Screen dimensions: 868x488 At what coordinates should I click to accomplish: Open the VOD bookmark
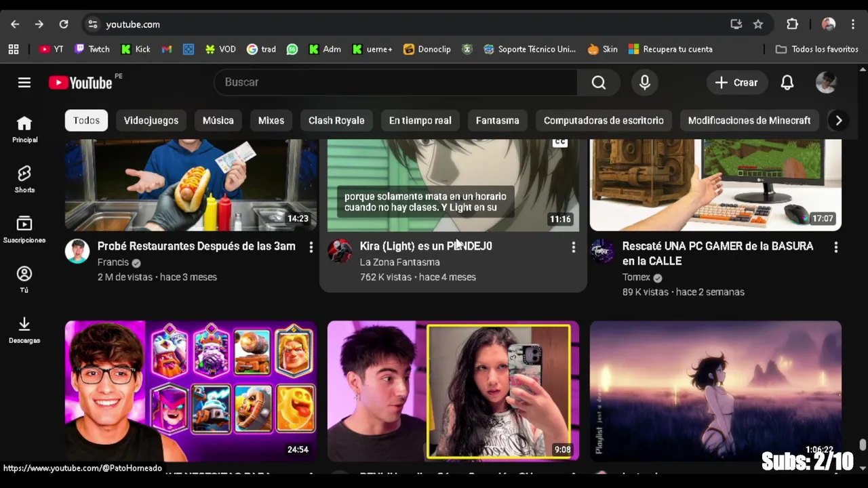point(220,49)
